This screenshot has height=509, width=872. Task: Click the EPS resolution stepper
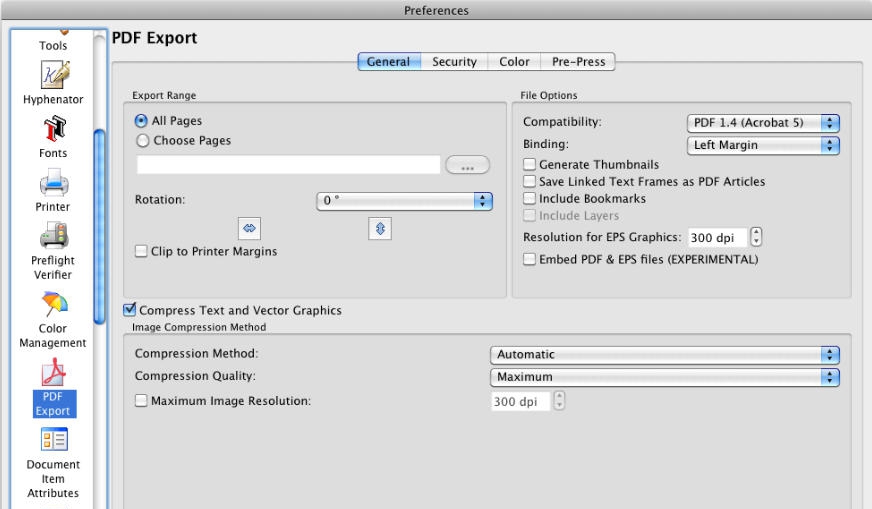[x=756, y=238]
